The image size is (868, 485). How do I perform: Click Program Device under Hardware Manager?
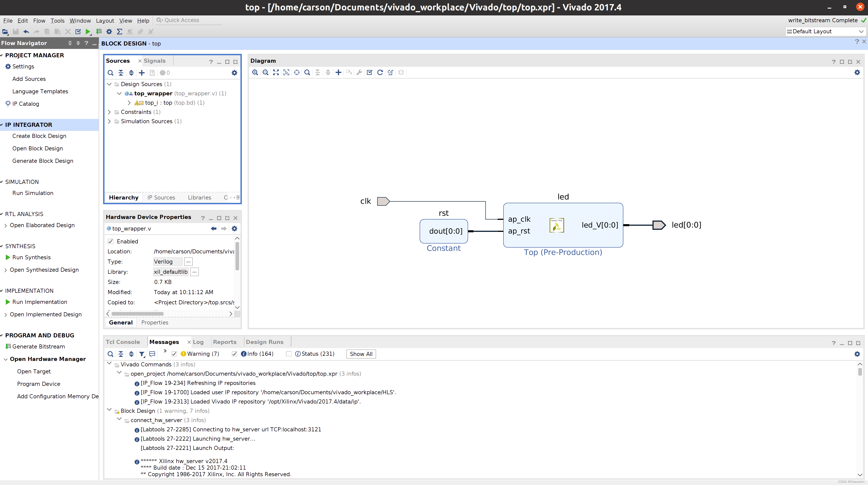click(x=39, y=384)
